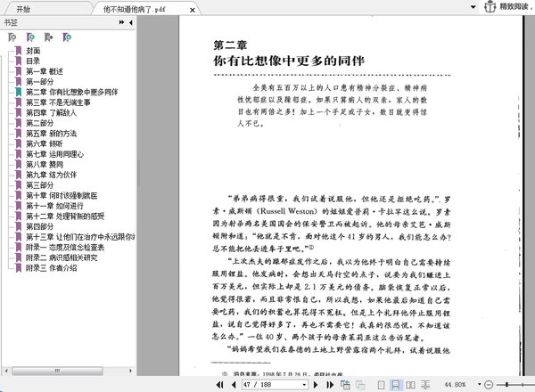
Task: Click the add bookmark icon
Action: pyautogui.click(x=30, y=37)
